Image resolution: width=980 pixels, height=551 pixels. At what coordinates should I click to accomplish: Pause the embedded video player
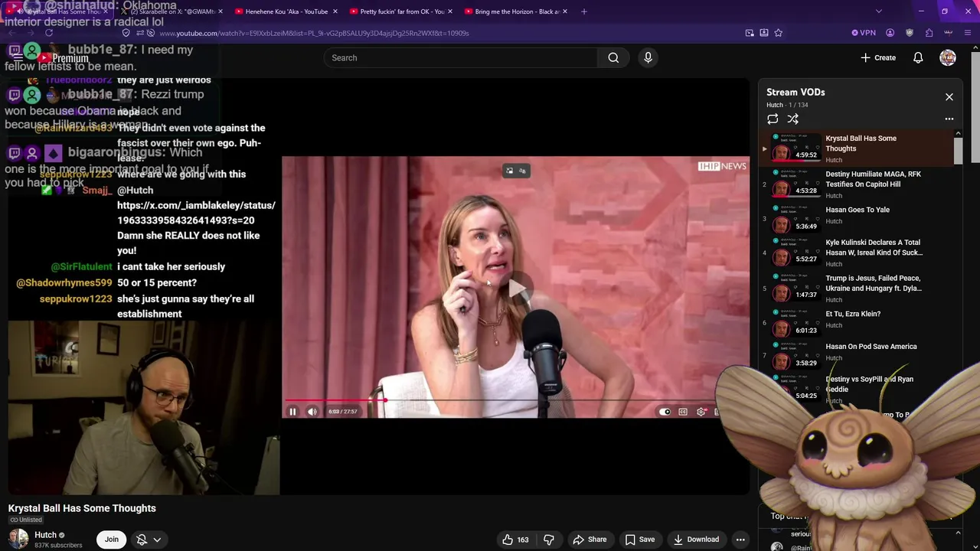click(292, 412)
